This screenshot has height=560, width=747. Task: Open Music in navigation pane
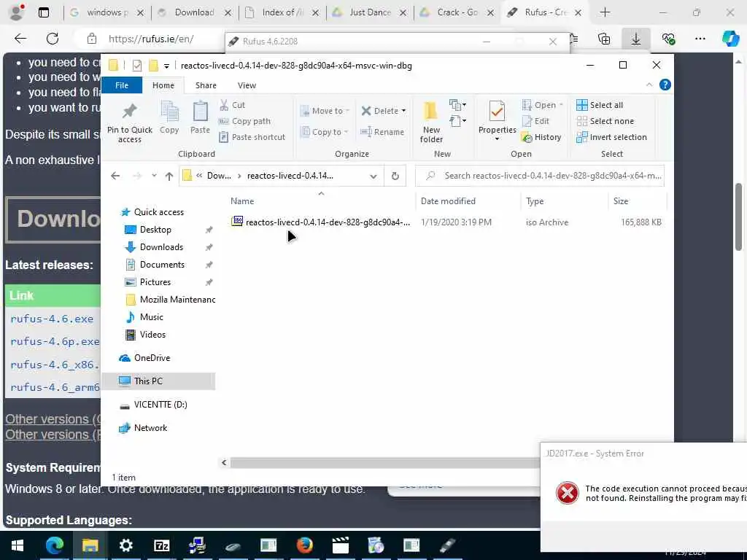(x=151, y=317)
